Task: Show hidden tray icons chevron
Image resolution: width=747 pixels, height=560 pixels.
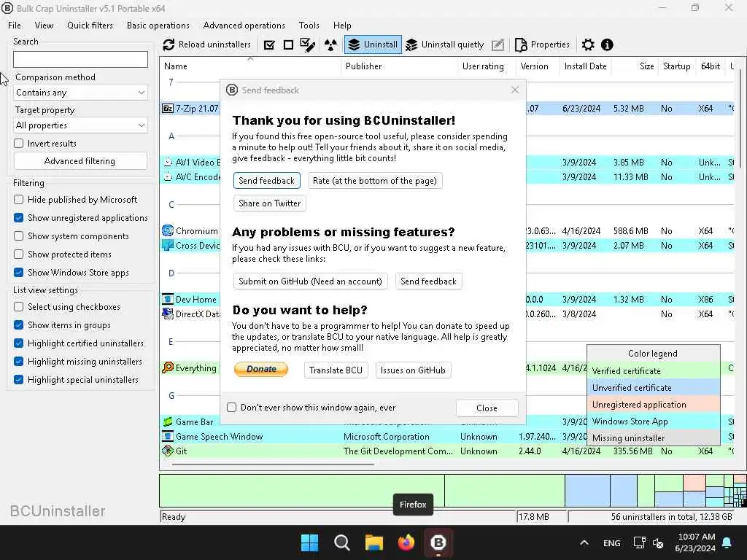Action: pyautogui.click(x=584, y=542)
